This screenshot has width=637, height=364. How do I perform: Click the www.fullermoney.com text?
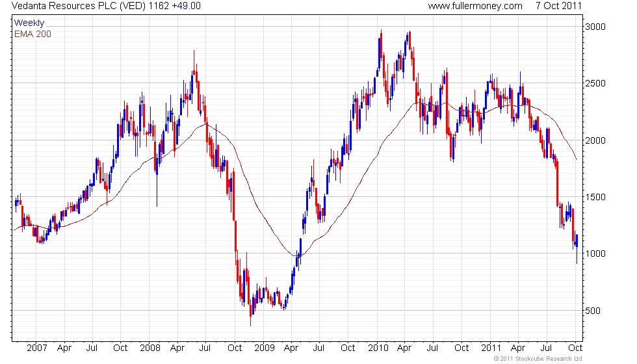pos(475,6)
